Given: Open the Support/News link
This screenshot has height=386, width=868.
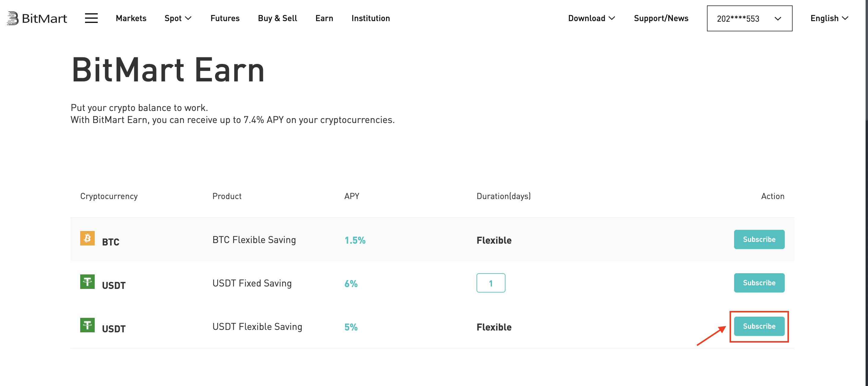Looking at the screenshot, I should click(x=661, y=18).
